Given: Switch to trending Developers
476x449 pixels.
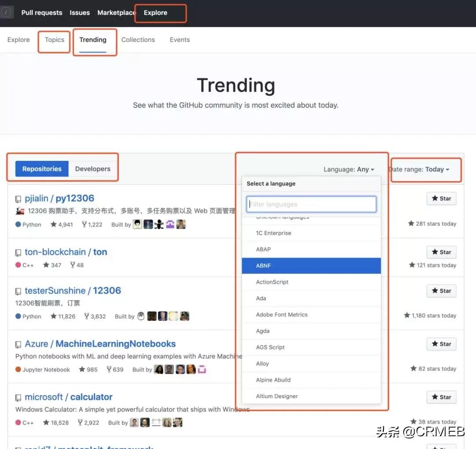Looking at the screenshot, I should coord(93,169).
